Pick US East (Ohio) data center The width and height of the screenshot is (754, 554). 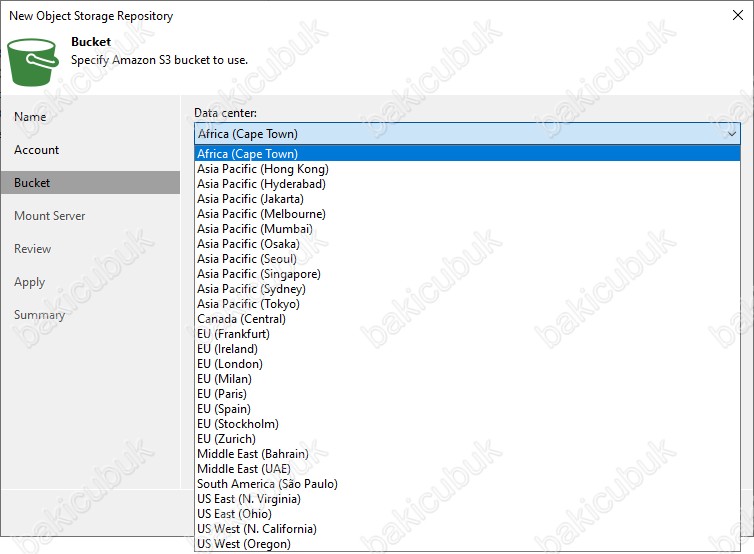tap(467, 514)
